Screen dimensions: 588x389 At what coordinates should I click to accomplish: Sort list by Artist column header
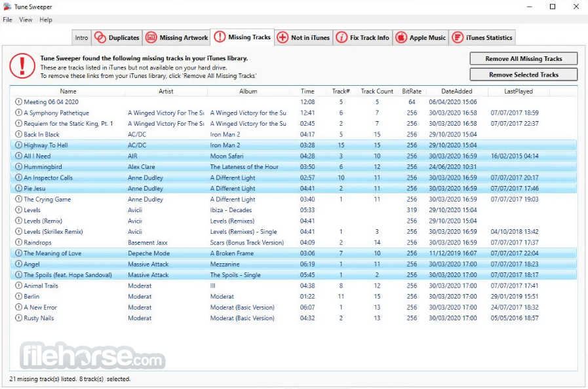(166, 91)
